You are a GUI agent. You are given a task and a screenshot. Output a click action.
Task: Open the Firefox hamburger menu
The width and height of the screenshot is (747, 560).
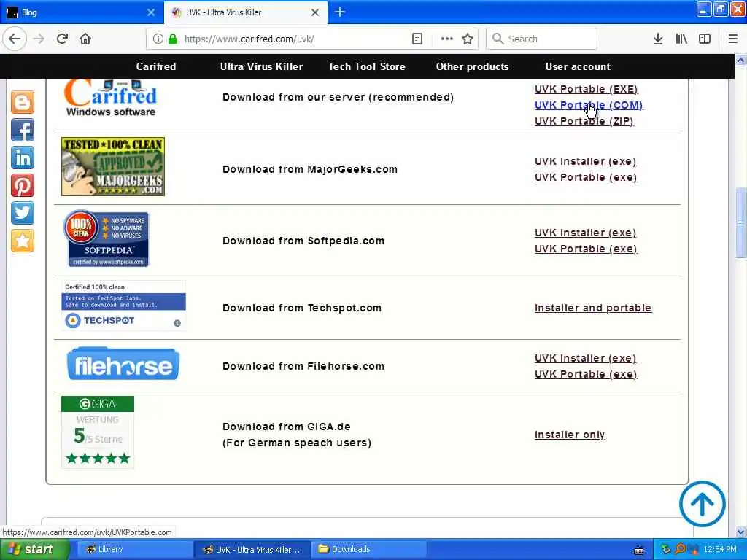733,39
